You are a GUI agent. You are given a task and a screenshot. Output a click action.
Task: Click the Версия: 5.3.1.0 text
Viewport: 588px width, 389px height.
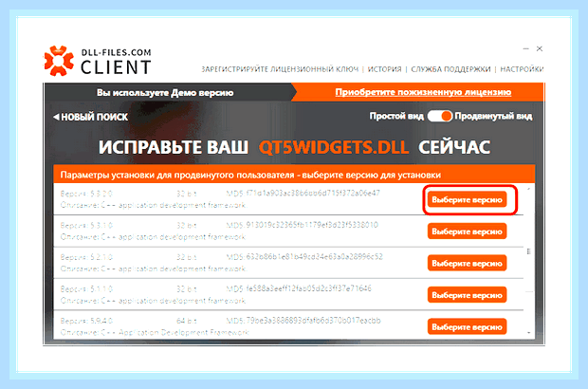pos(86,226)
